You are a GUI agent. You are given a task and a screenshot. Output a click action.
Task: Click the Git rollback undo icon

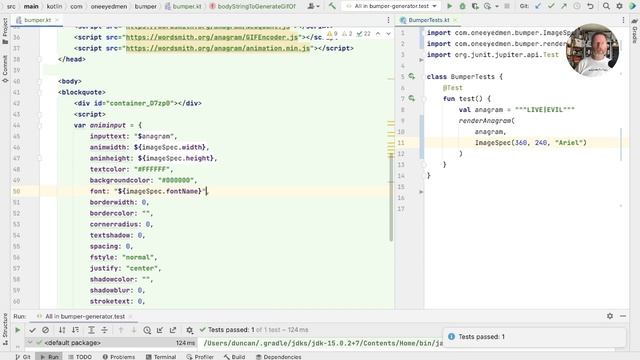pyautogui.click(x=590, y=6)
